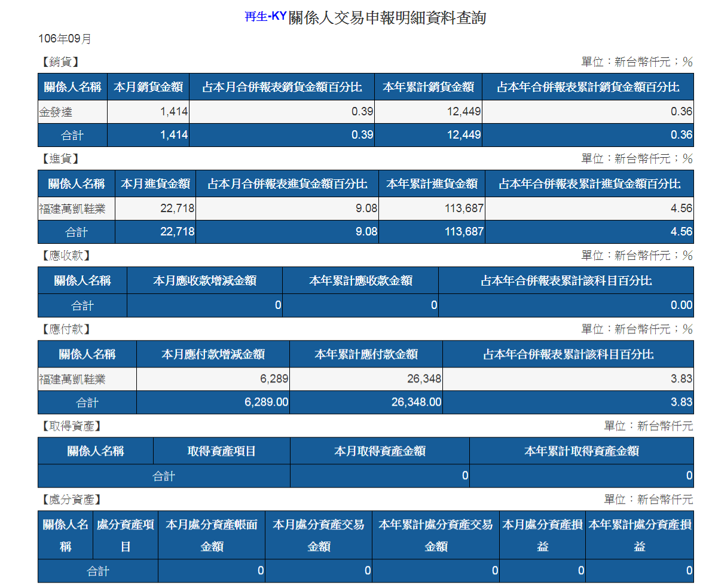706x588 pixels.
Task: Click the 【取得資產】 section label
Action: (72, 427)
